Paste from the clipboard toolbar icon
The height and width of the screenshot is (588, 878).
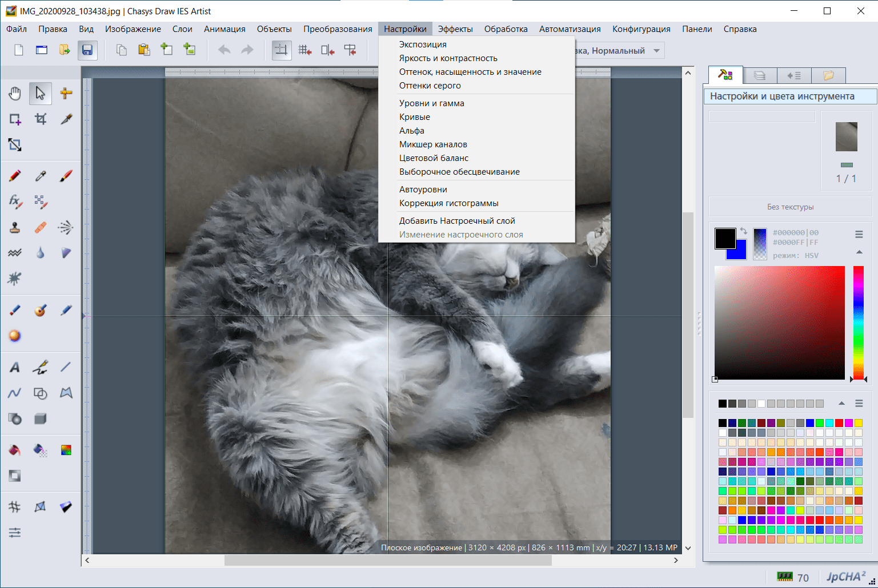(x=144, y=50)
